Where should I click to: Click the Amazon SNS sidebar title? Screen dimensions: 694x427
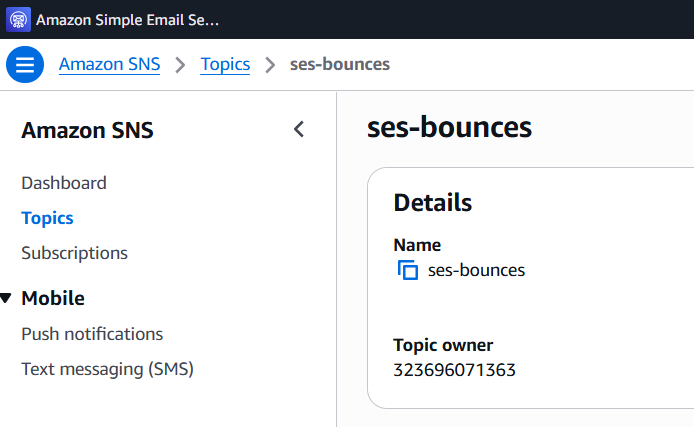(x=87, y=130)
